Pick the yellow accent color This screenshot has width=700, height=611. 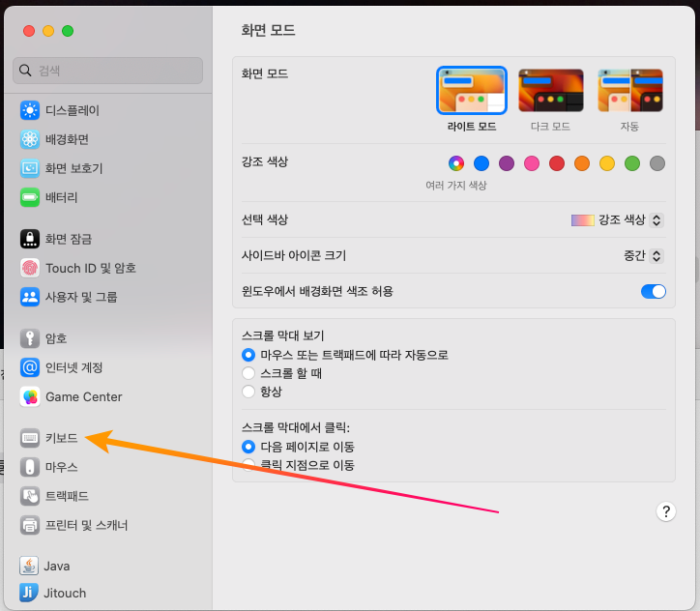(x=607, y=163)
